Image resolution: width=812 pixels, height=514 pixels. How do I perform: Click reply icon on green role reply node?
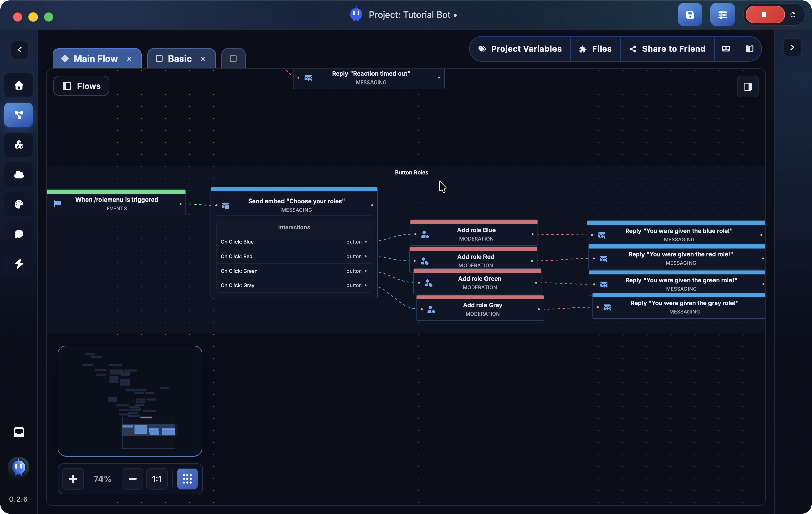click(604, 285)
